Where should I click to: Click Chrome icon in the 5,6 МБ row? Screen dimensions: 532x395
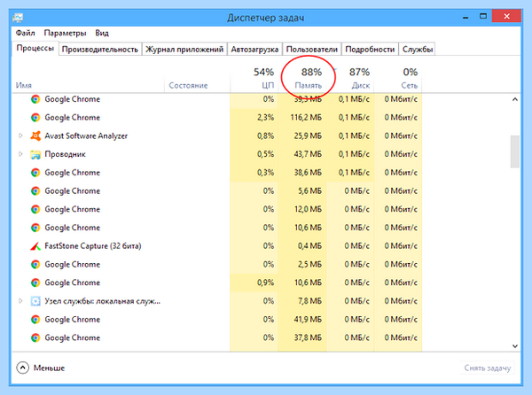(35, 191)
